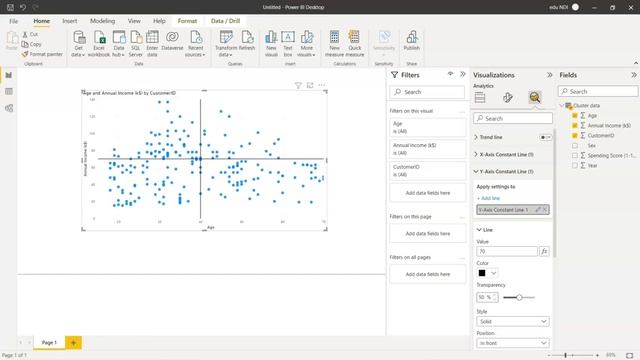Check the Year field checkbox
This screenshot has width=640, height=360.
(x=575, y=165)
